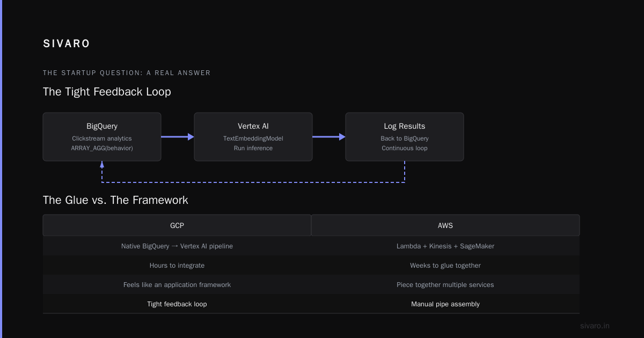Click the Log Results box title
Image resolution: width=644 pixels, height=338 pixels.
[405, 126]
